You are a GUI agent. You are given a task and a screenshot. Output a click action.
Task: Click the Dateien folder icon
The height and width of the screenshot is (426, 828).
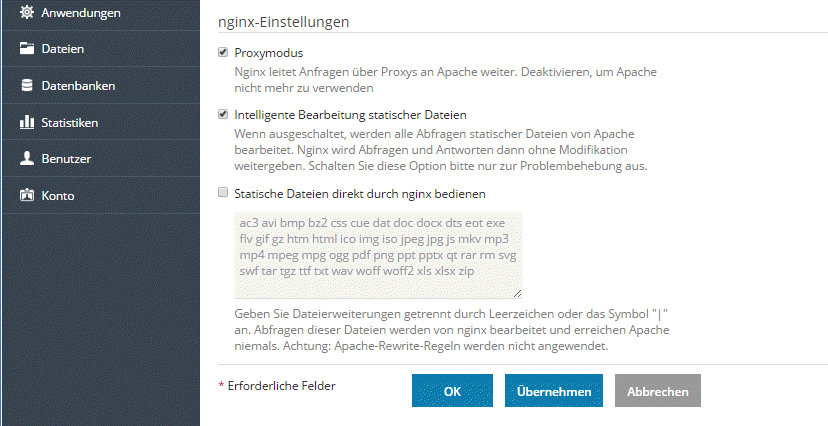coord(26,49)
